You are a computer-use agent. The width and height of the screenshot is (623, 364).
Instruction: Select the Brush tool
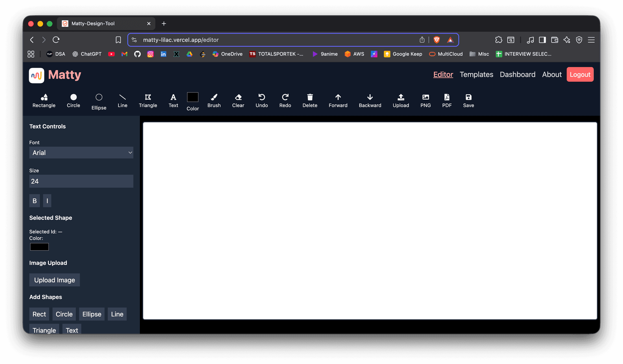point(214,100)
